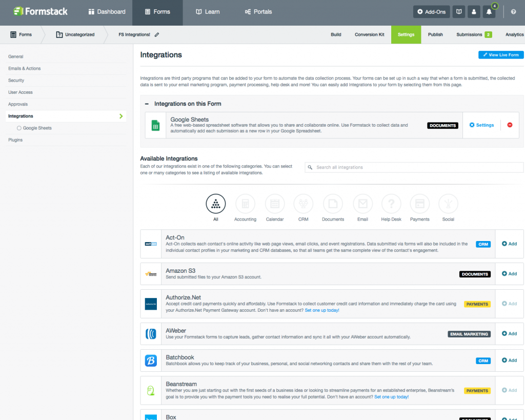The height and width of the screenshot is (420, 525).
Task: Switch to the Analytics tab
Action: coord(514,34)
